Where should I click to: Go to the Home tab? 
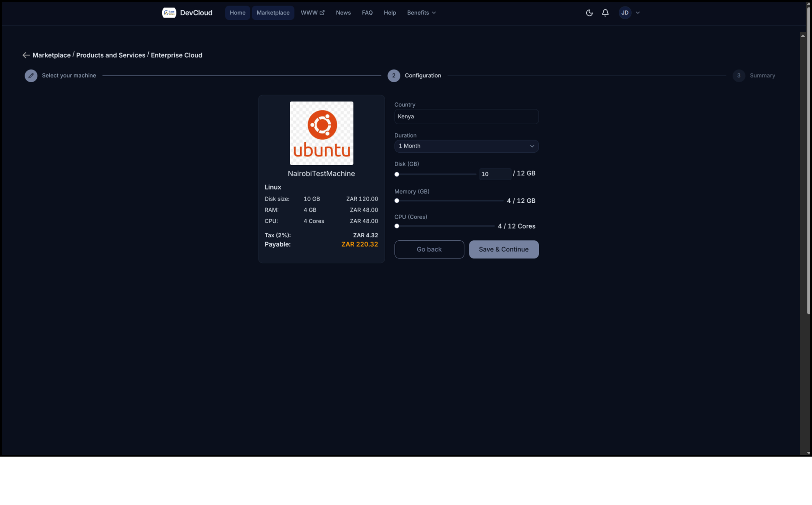[237, 13]
